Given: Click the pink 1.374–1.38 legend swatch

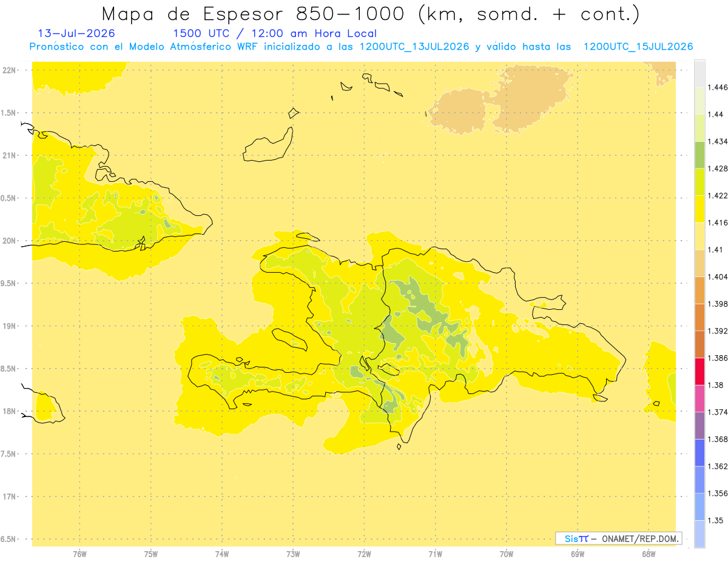Looking at the screenshot, I should point(699,398).
